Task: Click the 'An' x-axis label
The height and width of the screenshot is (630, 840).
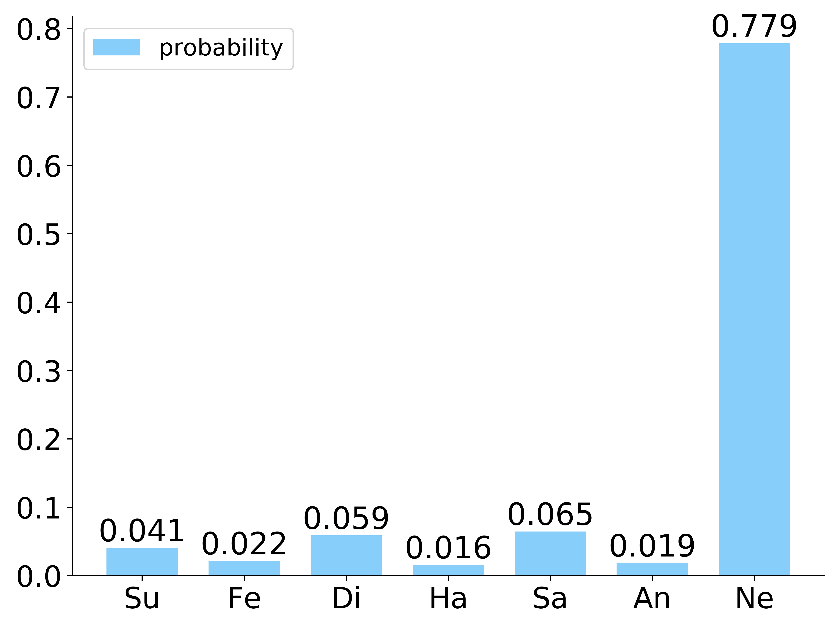Action: click(652, 598)
